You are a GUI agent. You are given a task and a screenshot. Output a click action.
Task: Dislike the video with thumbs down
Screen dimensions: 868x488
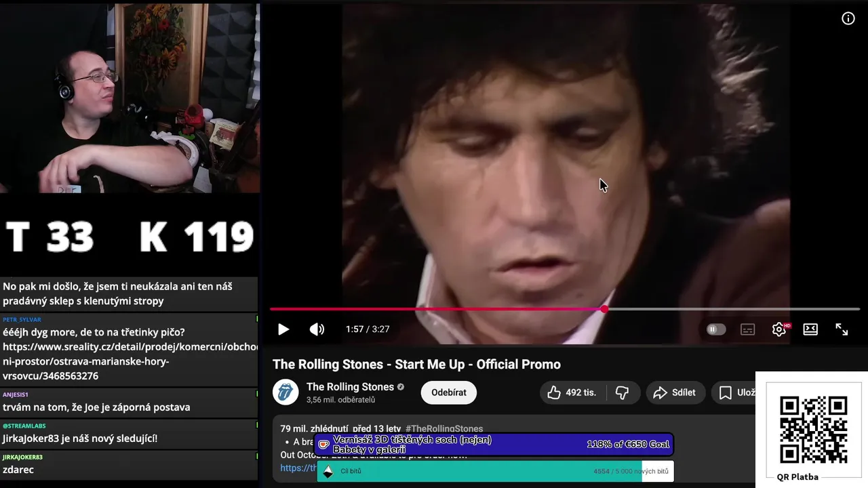622,392
